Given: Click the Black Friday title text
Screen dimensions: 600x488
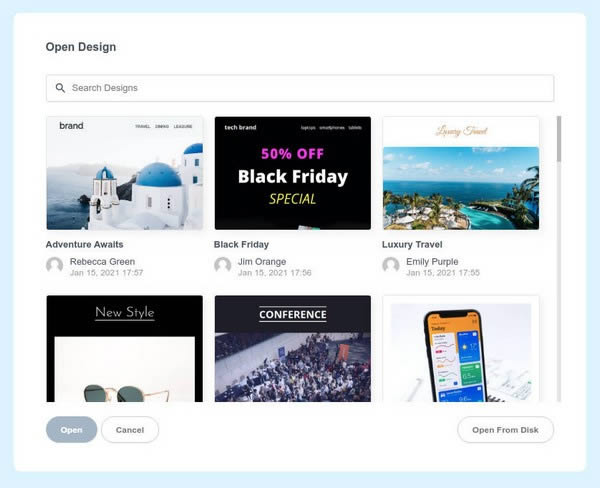Looking at the screenshot, I should tap(241, 245).
